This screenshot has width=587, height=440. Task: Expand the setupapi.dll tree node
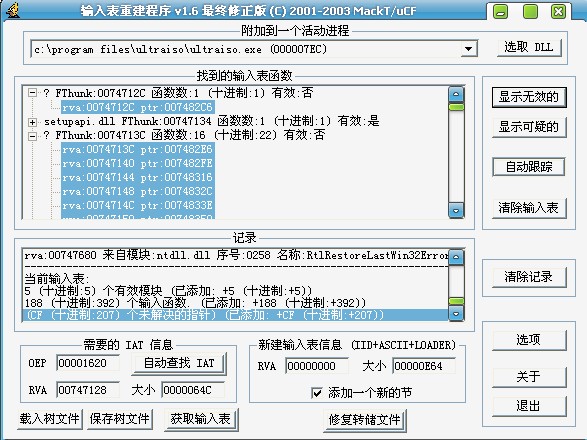coord(33,122)
